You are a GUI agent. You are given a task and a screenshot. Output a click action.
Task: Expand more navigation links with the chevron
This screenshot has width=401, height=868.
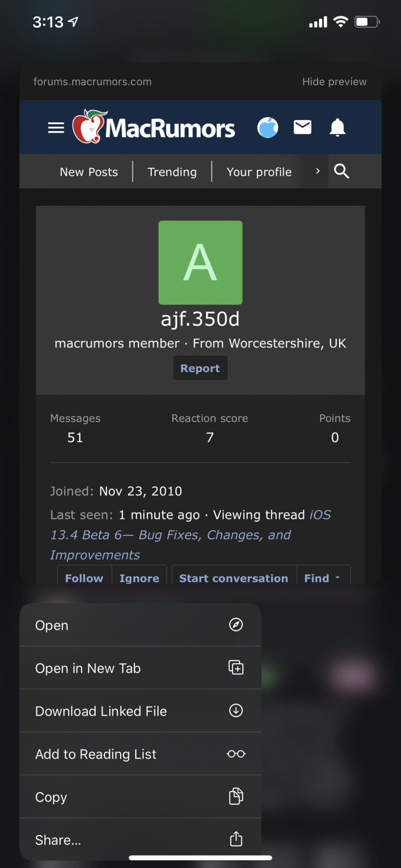click(x=318, y=171)
